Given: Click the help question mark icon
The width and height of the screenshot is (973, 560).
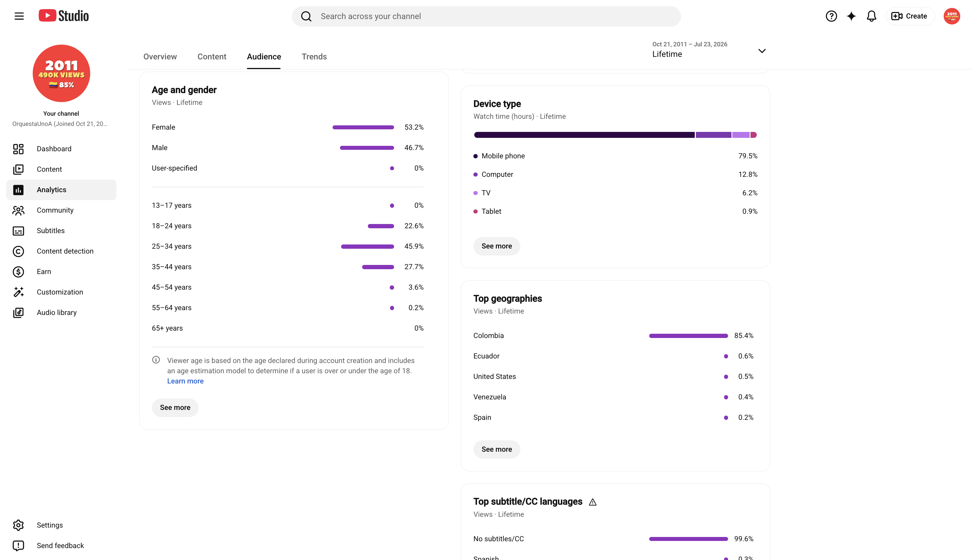Looking at the screenshot, I should [831, 16].
